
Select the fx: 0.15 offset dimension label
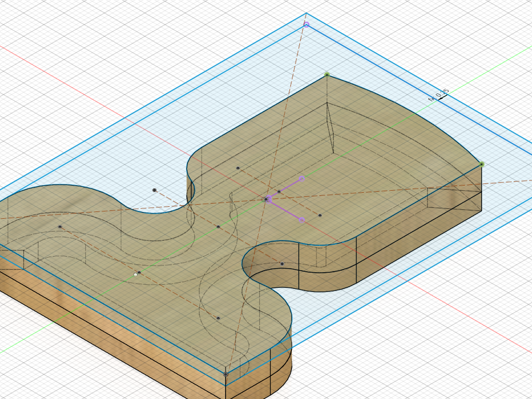point(440,95)
